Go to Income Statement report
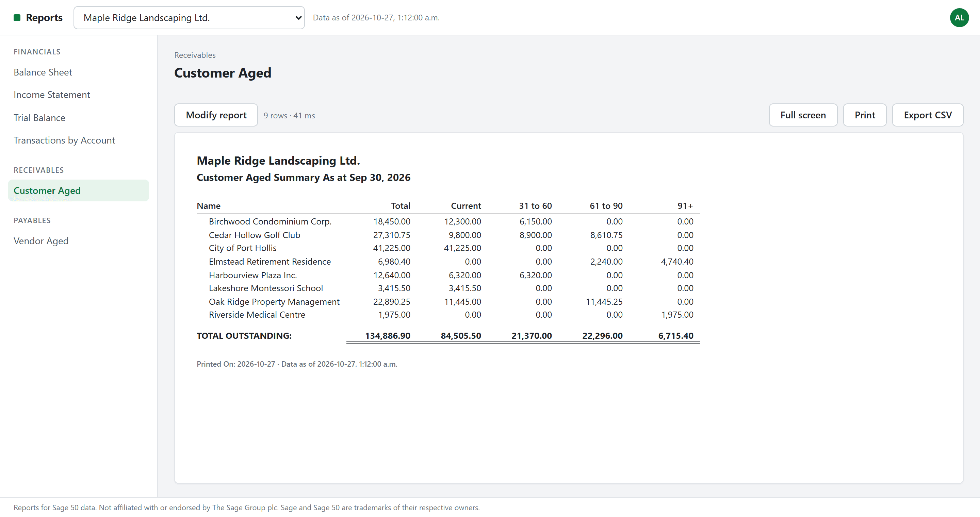The image size is (980, 517). pos(52,95)
